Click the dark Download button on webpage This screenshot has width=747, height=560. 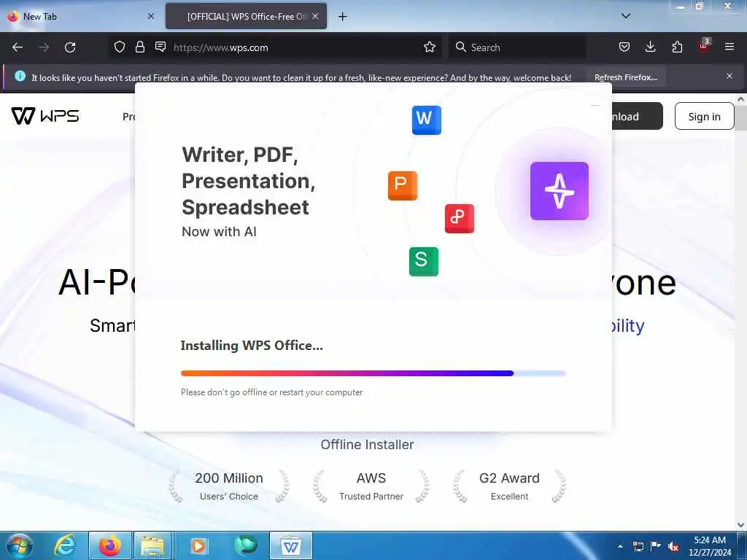(637, 116)
